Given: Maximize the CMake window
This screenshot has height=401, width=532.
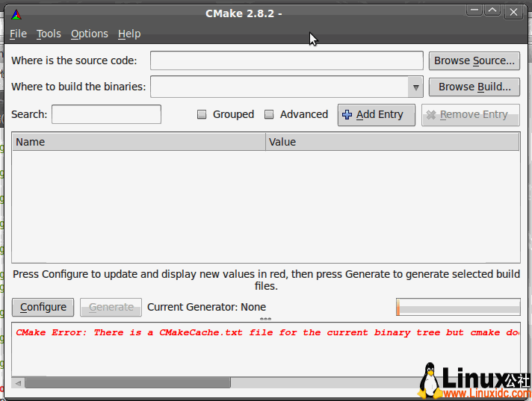Looking at the screenshot, I should (x=492, y=10).
